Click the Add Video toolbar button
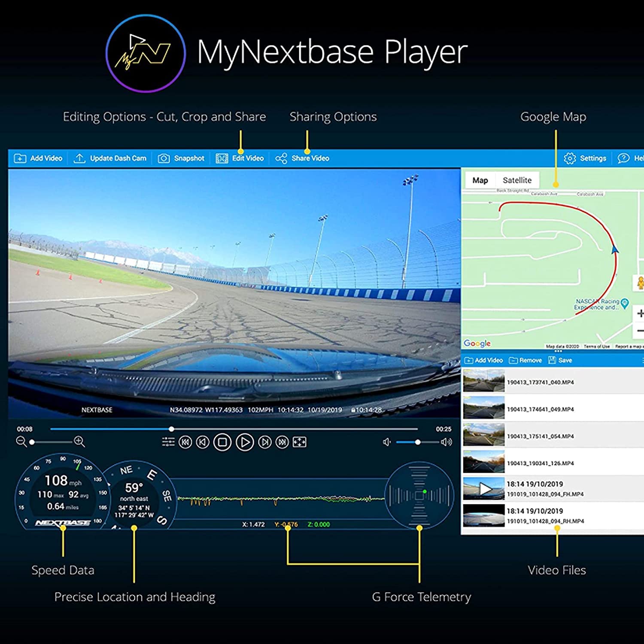 click(x=38, y=158)
